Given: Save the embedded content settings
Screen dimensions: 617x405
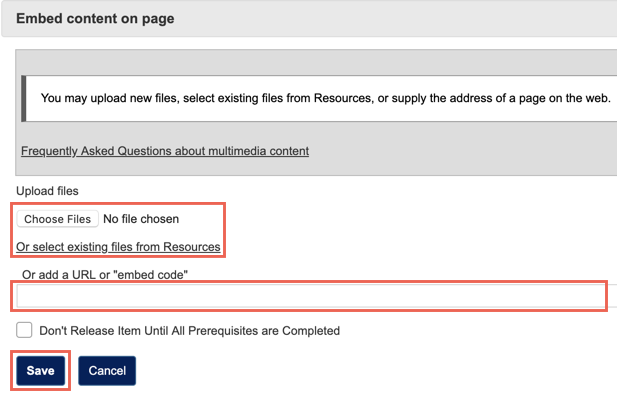Looking at the screenshot, I should (41, 370).
